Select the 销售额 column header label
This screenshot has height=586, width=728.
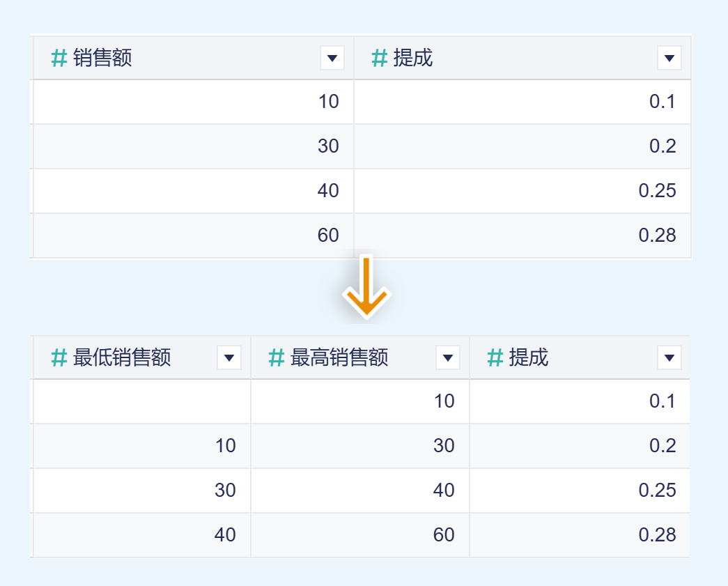coord(102,58)
